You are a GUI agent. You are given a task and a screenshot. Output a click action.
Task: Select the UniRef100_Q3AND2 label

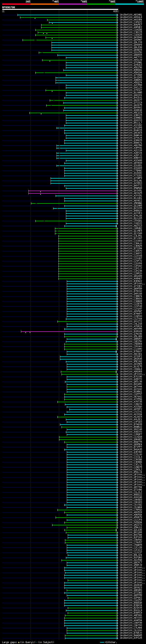pyautogui.click(x=131, y=118)
